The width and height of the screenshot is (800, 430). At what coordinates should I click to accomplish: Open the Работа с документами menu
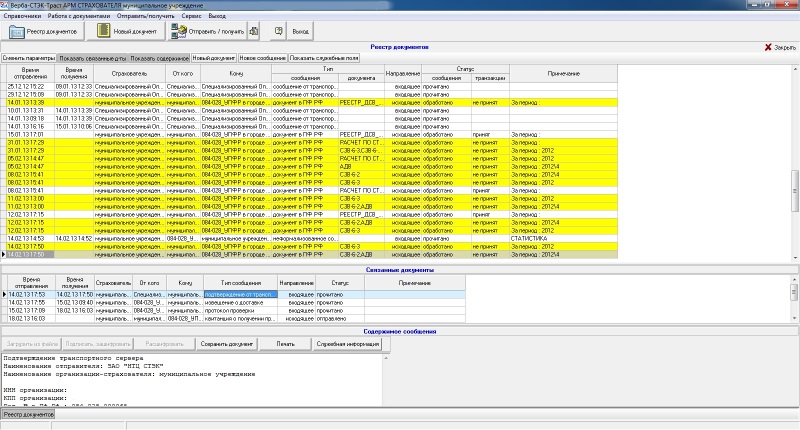[x=79, y=16]
